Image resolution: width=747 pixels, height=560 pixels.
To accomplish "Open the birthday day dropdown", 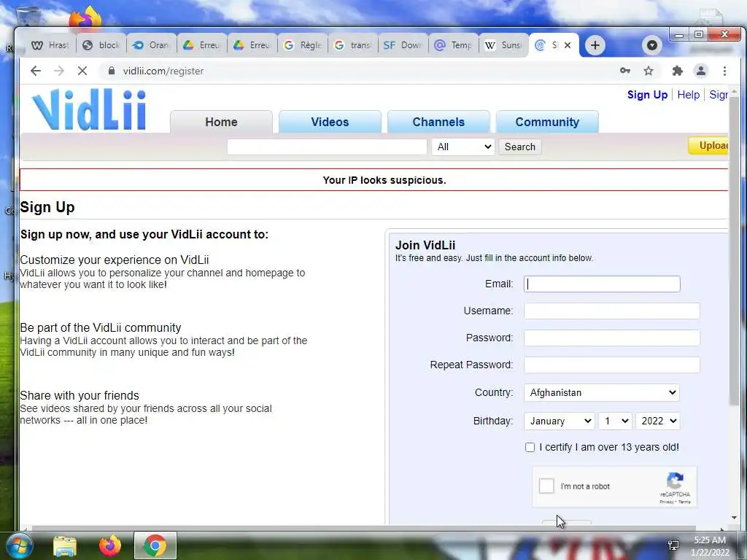I will pos(615,421).
